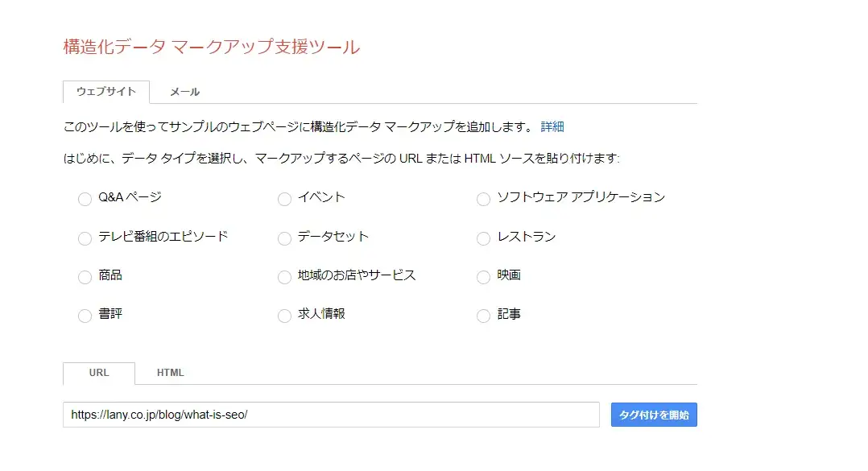The height and width of the screenshot is (471, 868).
Task: Select the URL tab
Action: click(x=98, y=372)
